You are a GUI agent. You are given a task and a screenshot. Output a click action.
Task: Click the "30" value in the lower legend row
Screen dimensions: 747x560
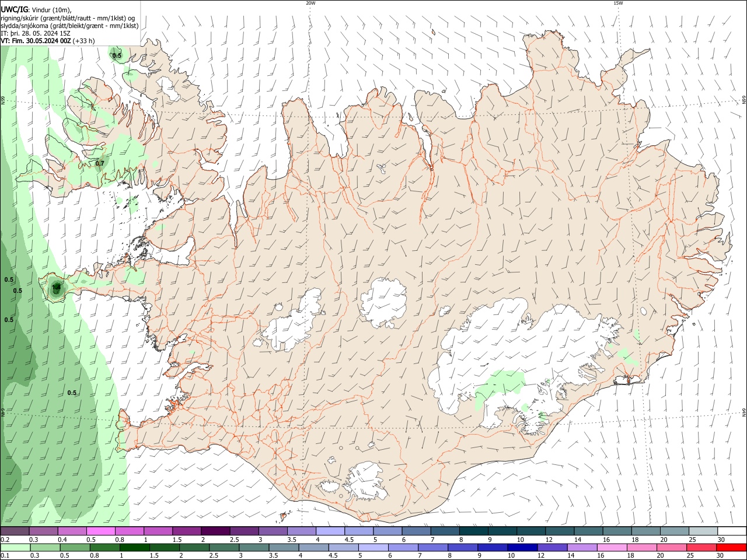pyautogui.click(x=719, y=556)
